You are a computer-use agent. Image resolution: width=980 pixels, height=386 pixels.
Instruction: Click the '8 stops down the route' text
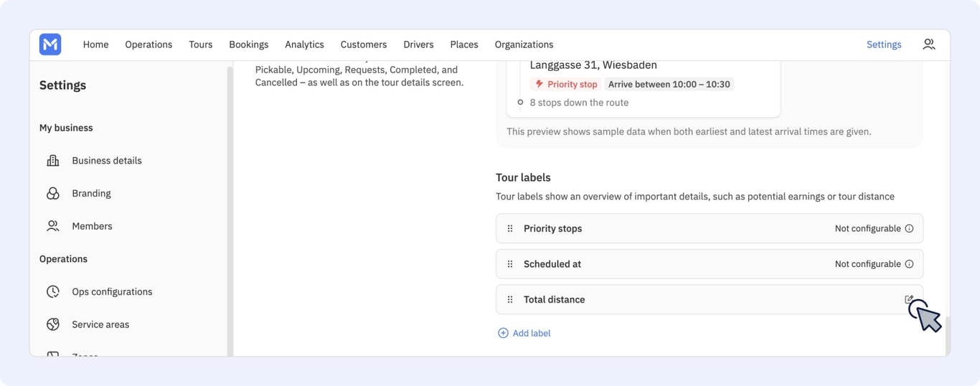point(579,103)
